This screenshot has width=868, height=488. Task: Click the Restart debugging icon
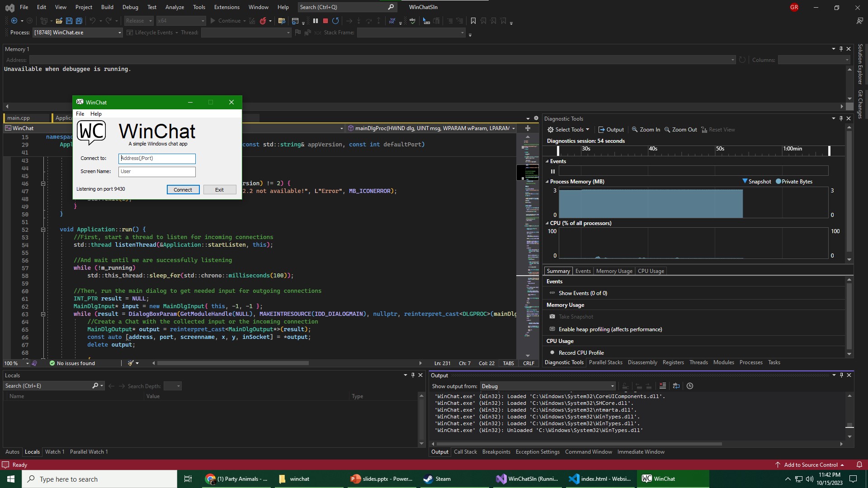click(335, 21)
